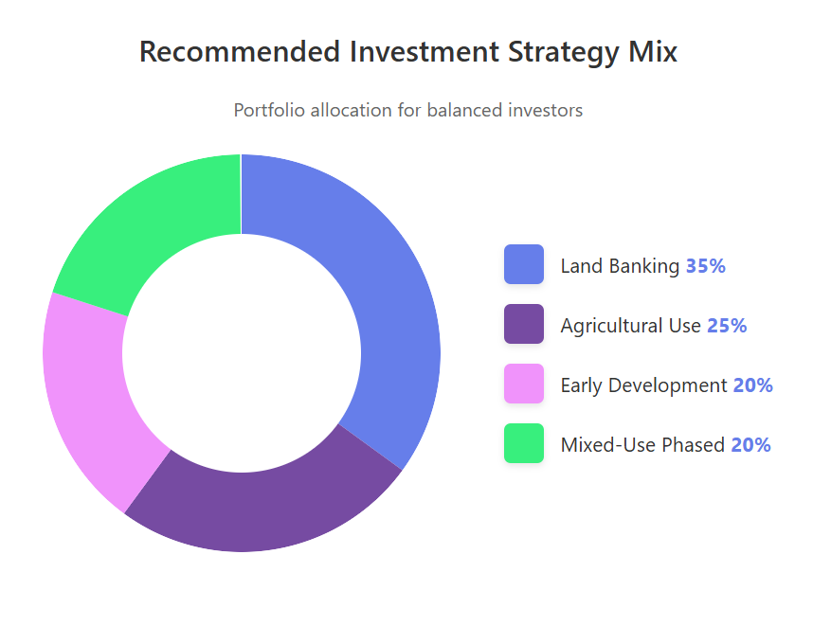Click the white center of the donut chart
The image size is (813, 644).
[x=242, y=352]
